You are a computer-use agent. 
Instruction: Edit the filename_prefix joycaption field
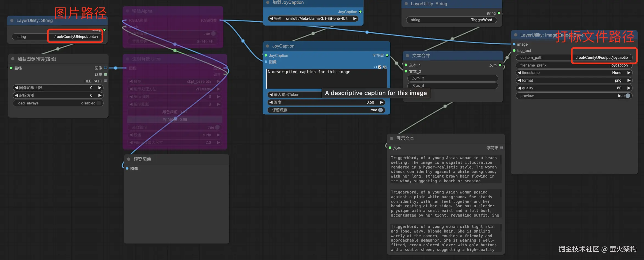574,65
